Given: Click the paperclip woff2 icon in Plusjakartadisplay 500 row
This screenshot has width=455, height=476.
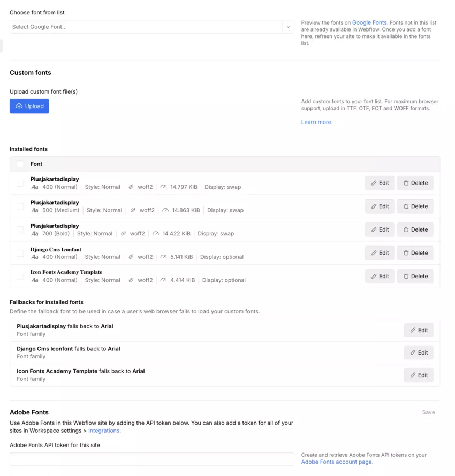Looking at the screenshot, I should tap(132, 210).
